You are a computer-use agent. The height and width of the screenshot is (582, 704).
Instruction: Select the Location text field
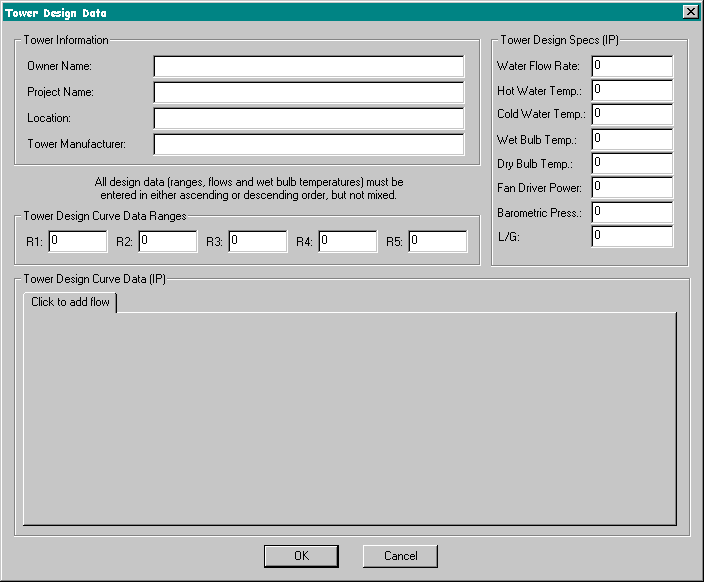point(308,118)
